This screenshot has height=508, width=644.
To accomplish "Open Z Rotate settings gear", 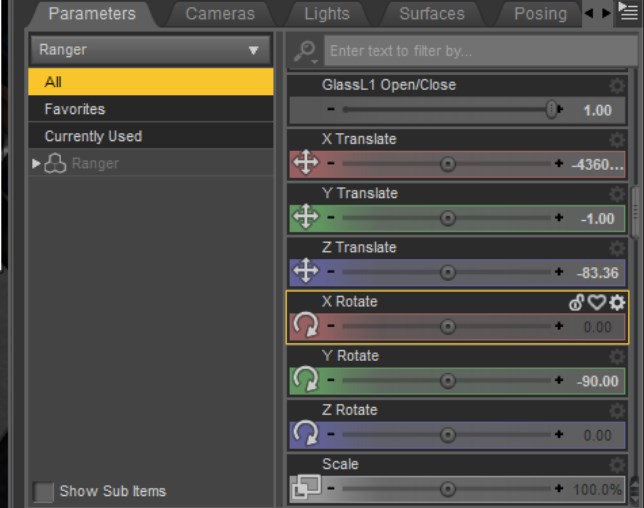I will point(616,411).
